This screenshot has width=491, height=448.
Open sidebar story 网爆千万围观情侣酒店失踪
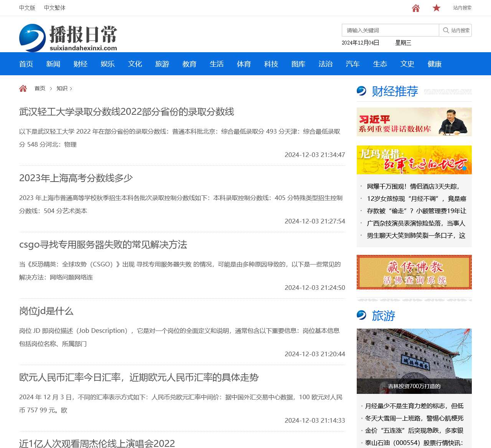[x=414, y=186]
